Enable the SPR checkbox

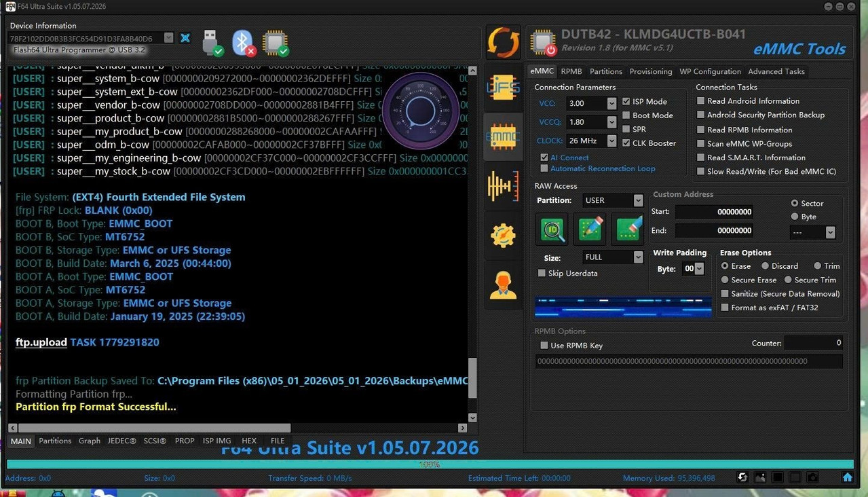(626, 129)
